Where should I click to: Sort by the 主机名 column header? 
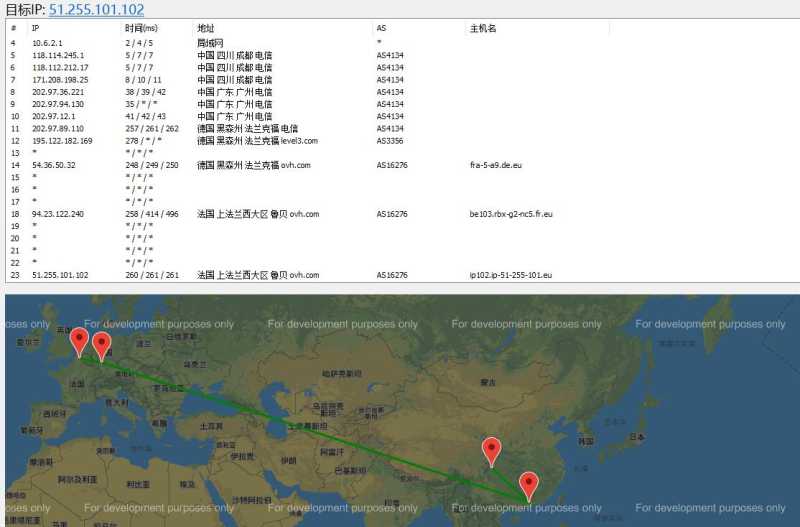[x=483, y=28]
